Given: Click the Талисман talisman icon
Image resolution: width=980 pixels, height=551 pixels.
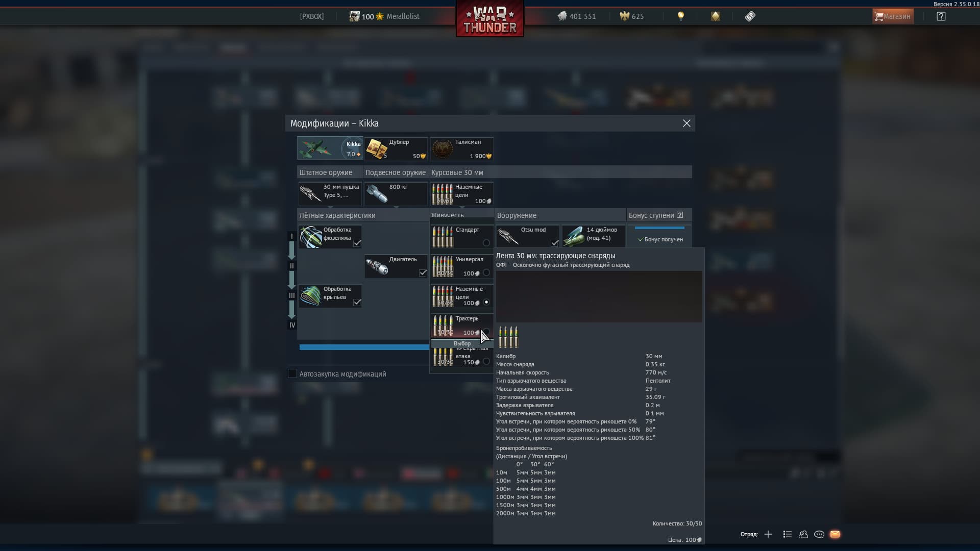Looking at the screenshot, I should tap(443, 148).
